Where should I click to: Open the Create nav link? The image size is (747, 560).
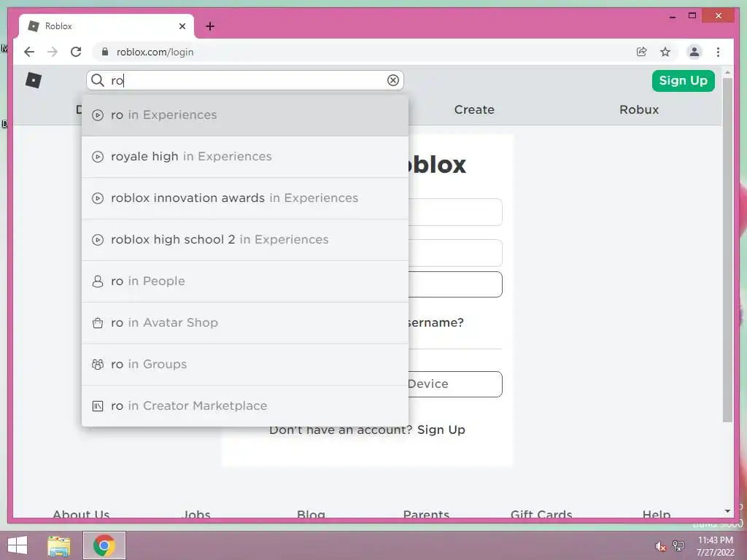[474, 109]
